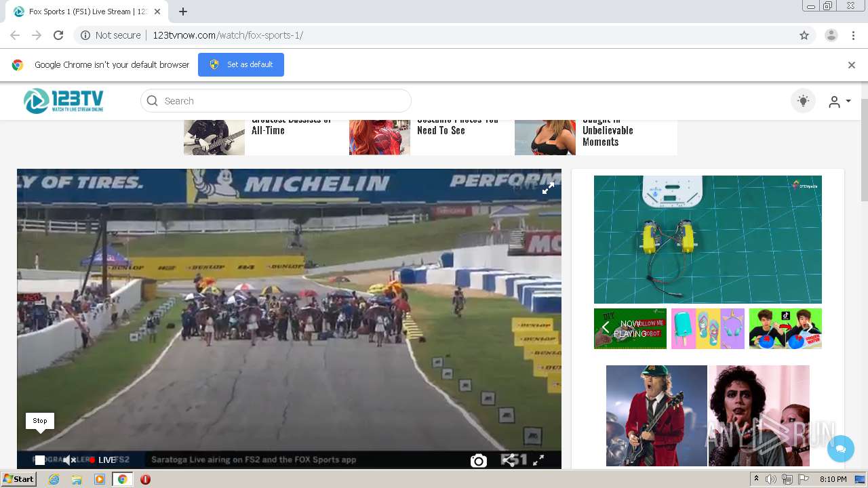Open the user account dropdown

point(840,102)
